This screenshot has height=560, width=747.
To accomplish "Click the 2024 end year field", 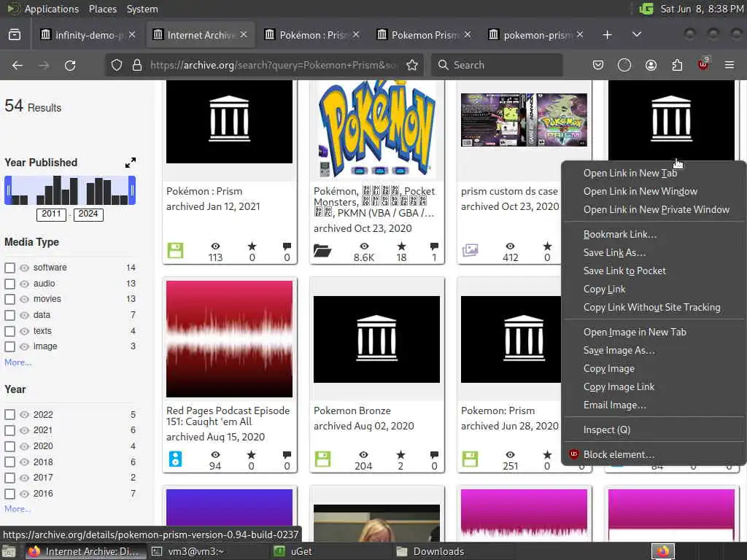I will [88, 214].
